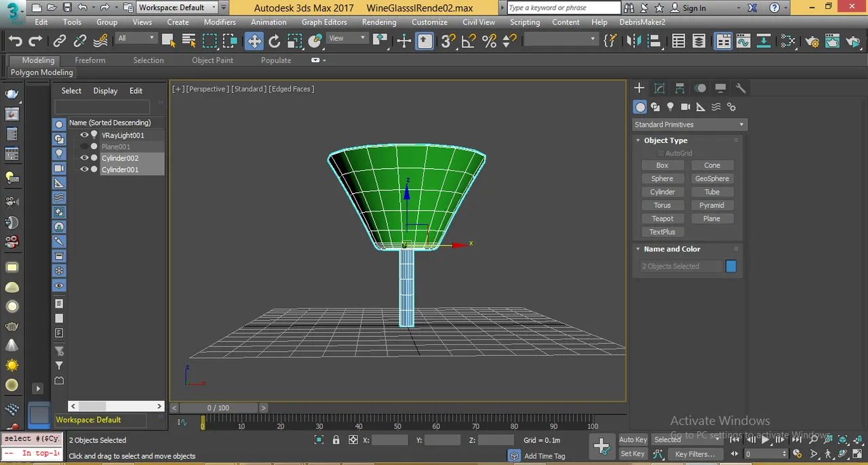
Task: Click the 0 / 100 time slider
Action: [x=218, y=408]
